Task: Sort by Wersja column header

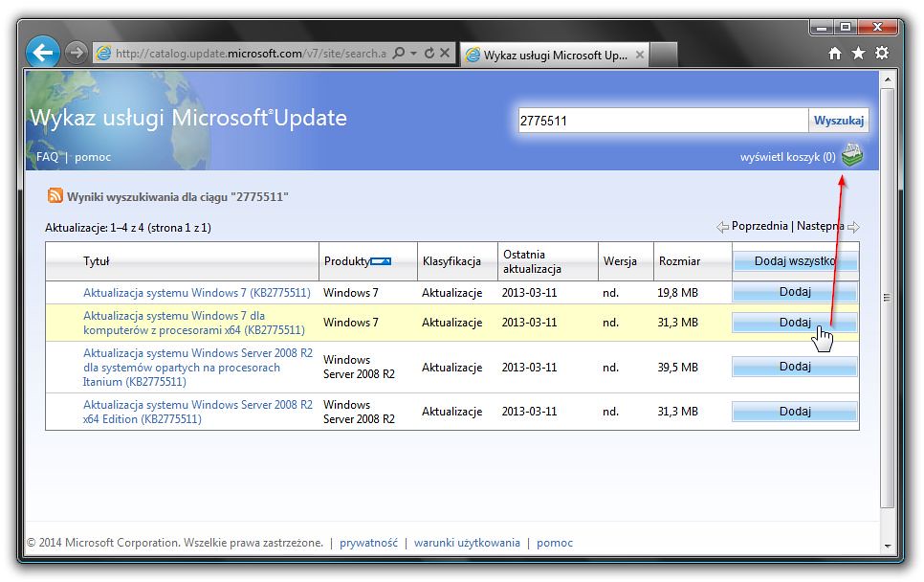Action: pyautogui.click(x=620, y=261)
